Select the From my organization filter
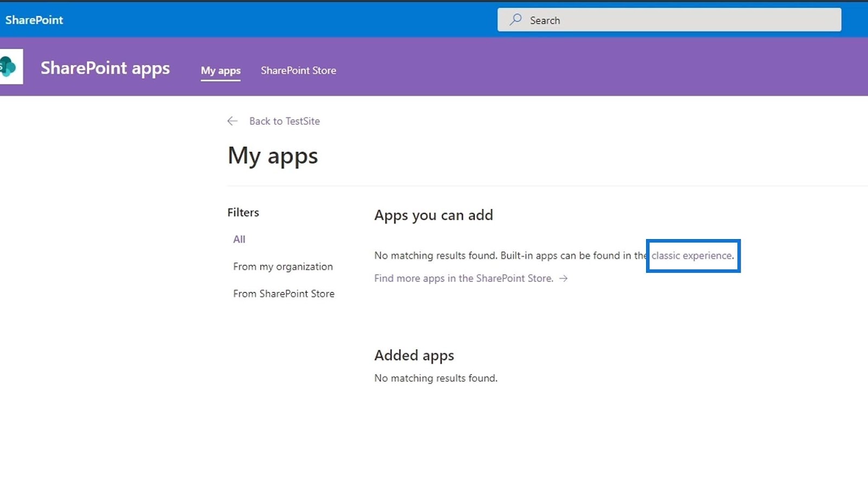This screenshot has height=488, width=868. (283, 266)
